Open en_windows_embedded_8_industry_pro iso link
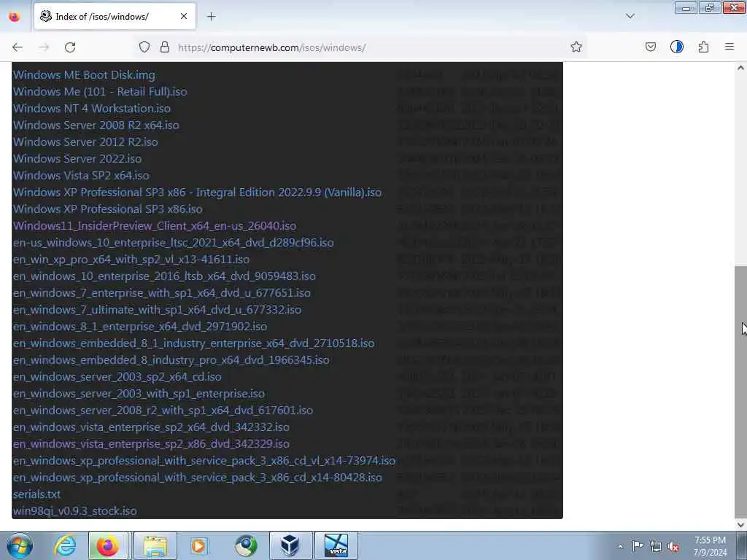Image resolution: width=747 pixels, height=560 pixels. (171, 360)
